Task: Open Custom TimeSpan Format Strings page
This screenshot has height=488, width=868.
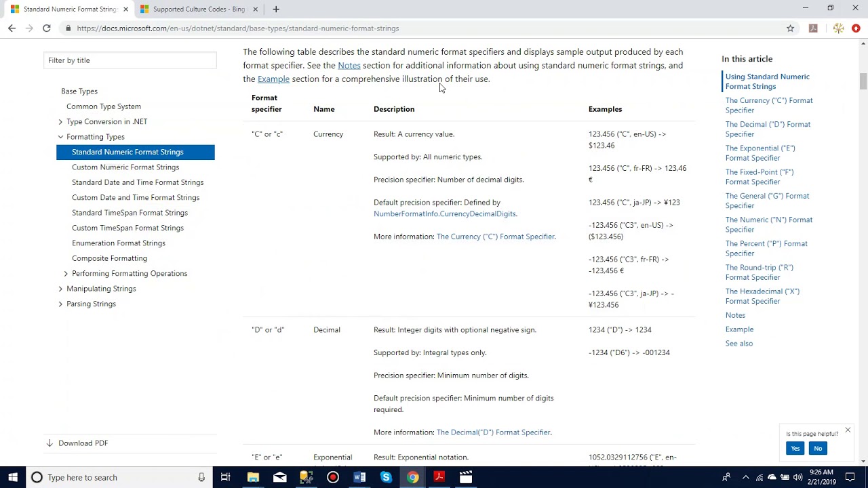Action: coord(127,228)
